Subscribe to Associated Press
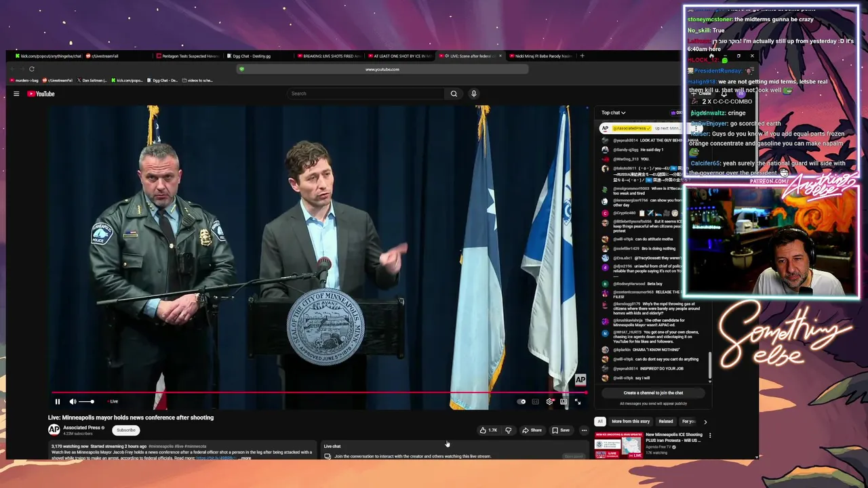 click(126, 430)
